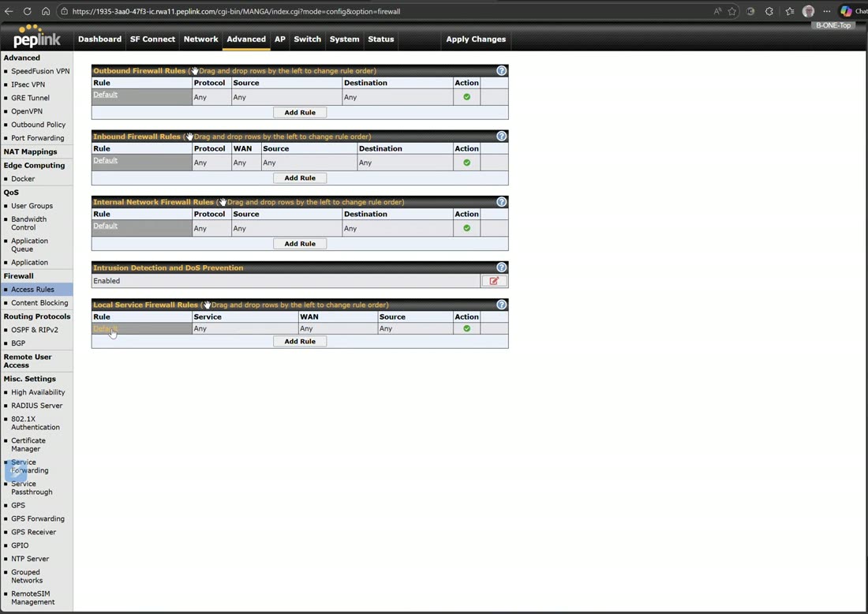This screenshot has height=614, width=868.
Task: Open Default rule in Inbound Firewall Rules
Action: click(105, 160)
